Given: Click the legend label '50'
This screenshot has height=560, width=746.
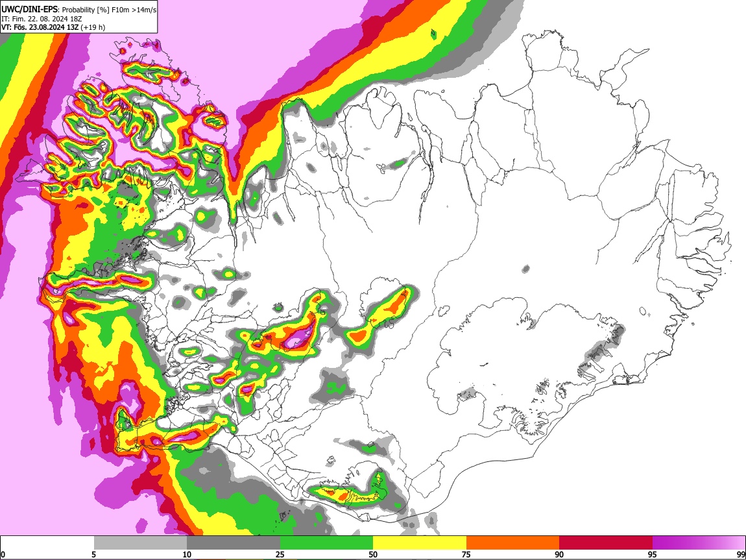Looking at the screenshot, I should [373, 554].
